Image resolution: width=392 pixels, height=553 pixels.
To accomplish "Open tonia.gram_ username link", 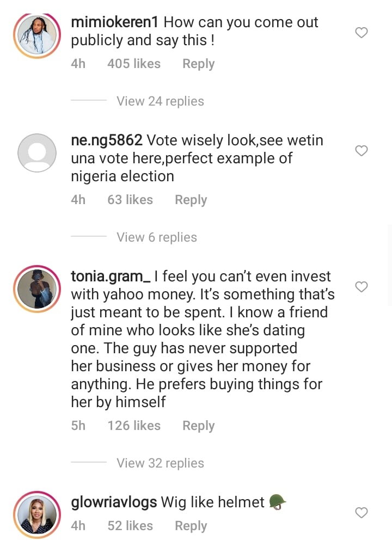I will point(111,276).
